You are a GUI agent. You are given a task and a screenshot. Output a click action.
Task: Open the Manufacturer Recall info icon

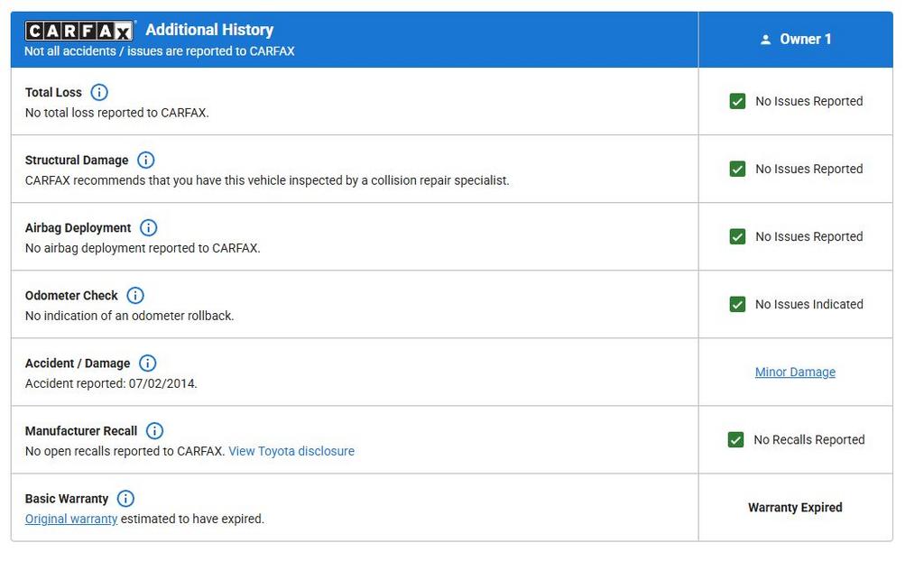coord(154,430)
